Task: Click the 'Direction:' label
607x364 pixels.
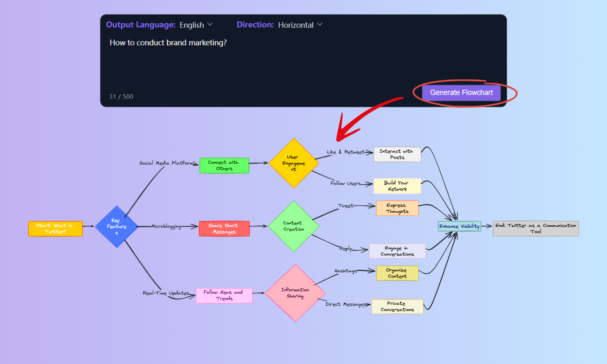Action: pos(255,25)
